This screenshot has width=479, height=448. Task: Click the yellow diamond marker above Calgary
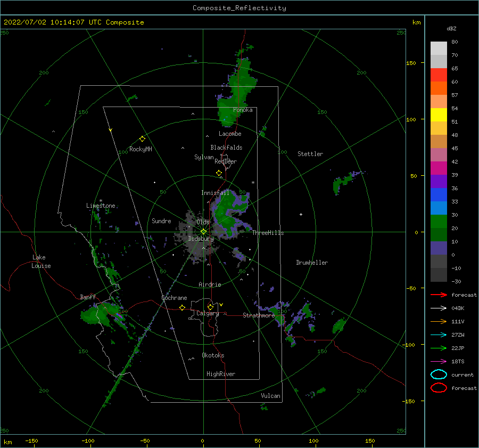210,307
